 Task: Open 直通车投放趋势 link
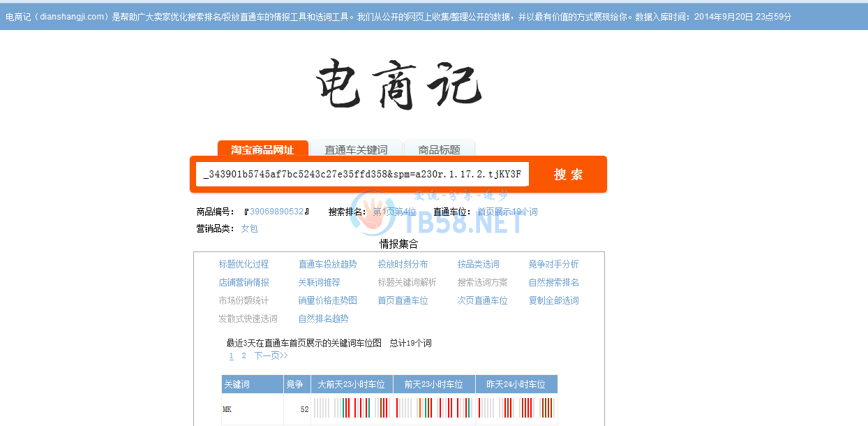pyautogui.click(x=327, y=264)
